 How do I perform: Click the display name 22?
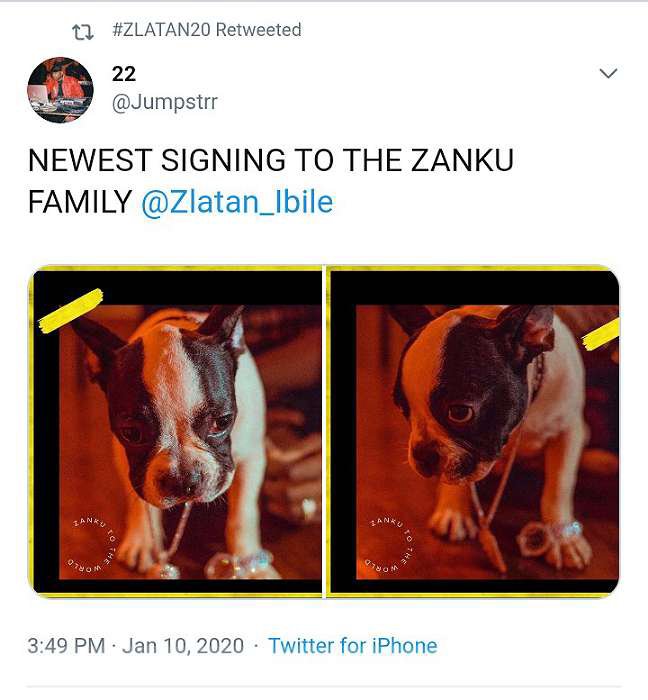click(x=124, y=74)
